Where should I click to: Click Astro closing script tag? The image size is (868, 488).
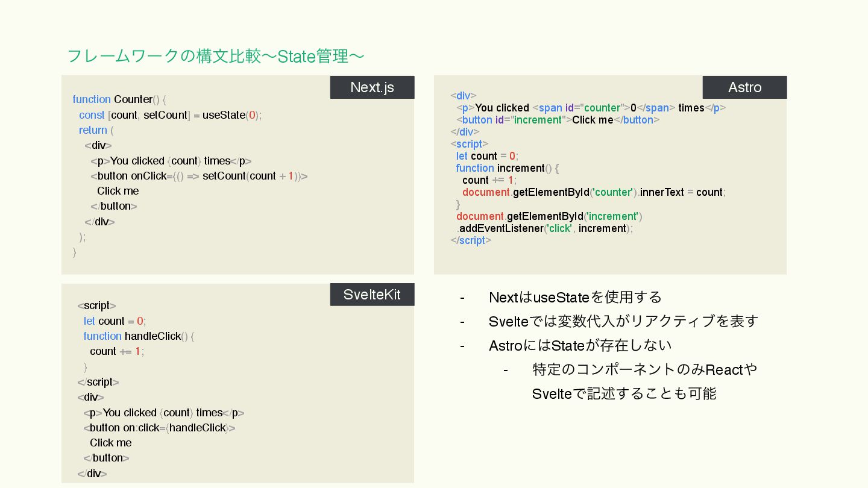pyautogui.click(x=471, y=240)
